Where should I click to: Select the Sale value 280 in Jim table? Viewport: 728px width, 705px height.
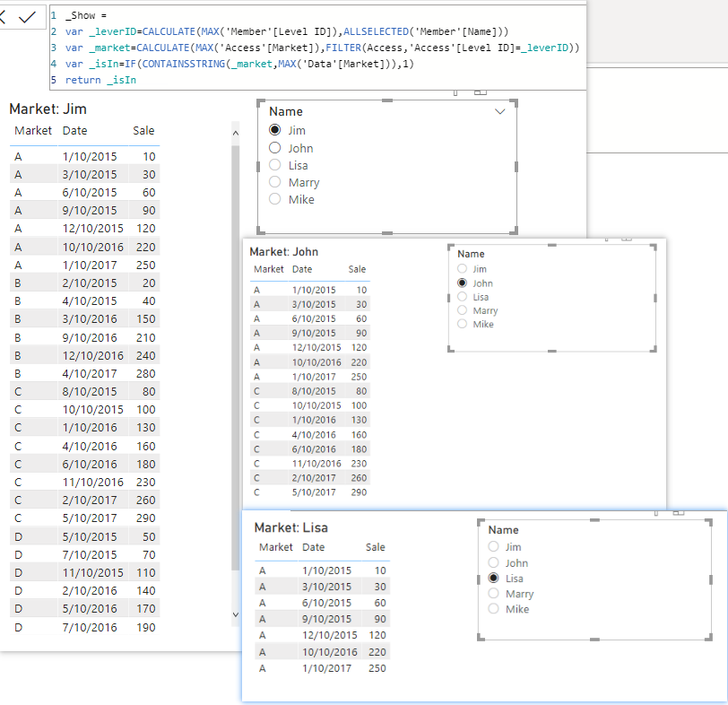146,373
